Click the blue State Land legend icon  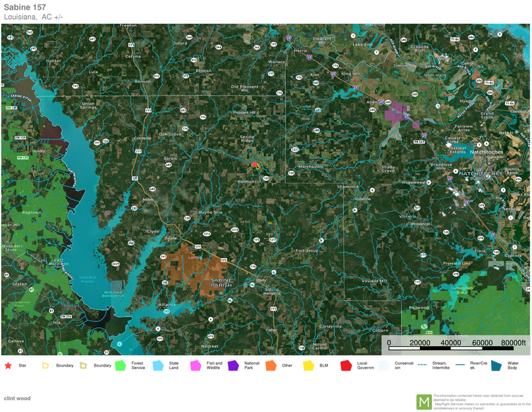click(158, 365)
